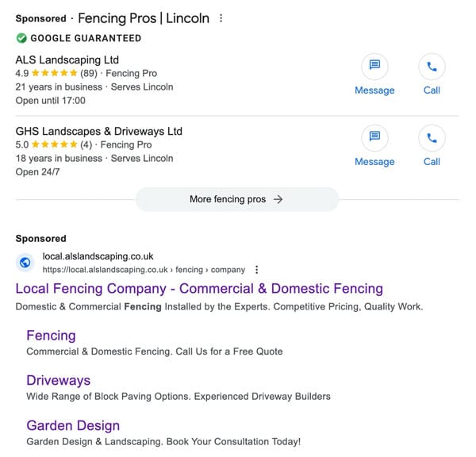Open the Garden Design sitelink
Viewport: 476px width, 457px height.
click(x=73, y=425)
